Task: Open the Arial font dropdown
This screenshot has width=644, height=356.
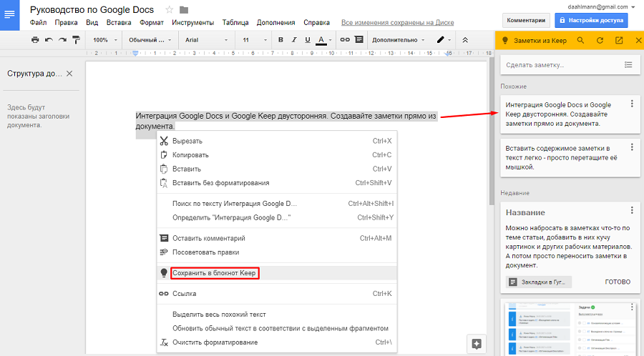Action: [205, 40]
